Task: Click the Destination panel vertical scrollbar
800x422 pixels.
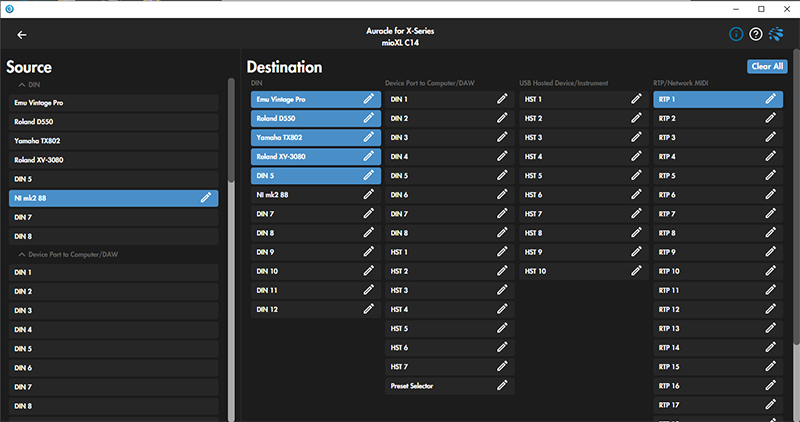Action: [x=796, y=196]
